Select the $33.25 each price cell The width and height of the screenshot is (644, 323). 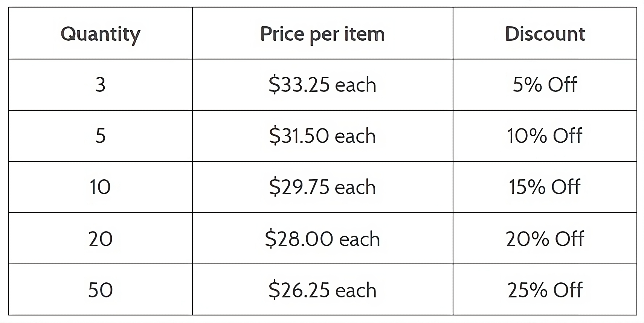[322, 85]
